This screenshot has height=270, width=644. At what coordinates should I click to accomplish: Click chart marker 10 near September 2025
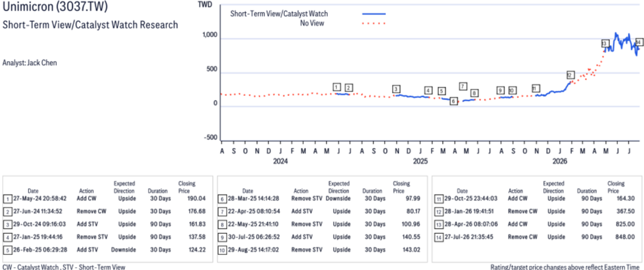point(512,90)
